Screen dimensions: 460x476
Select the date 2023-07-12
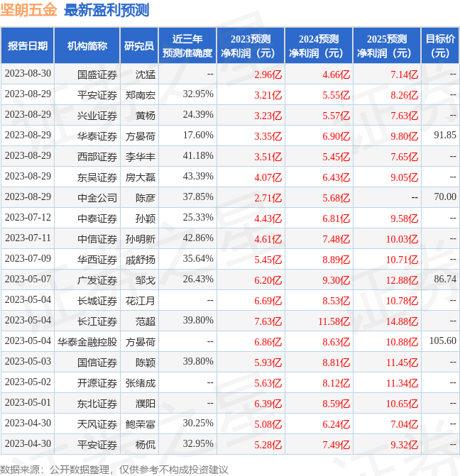click(28, 217)
